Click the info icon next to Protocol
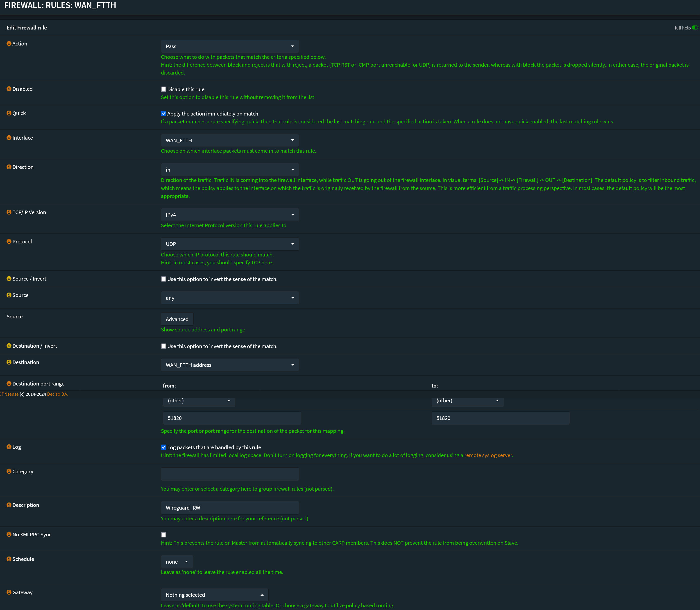This screenshot has height=610, width=700. (9, 241)
